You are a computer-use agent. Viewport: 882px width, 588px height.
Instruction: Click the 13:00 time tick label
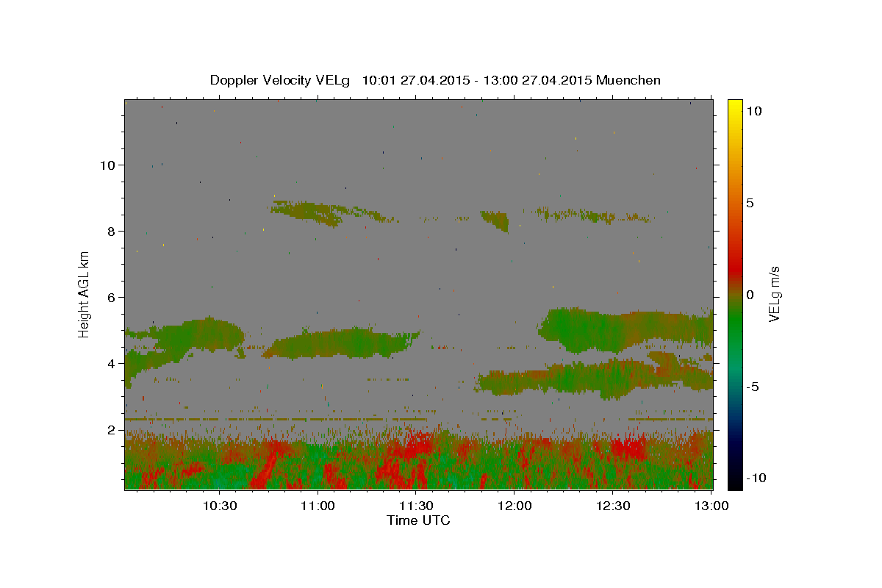711,506
